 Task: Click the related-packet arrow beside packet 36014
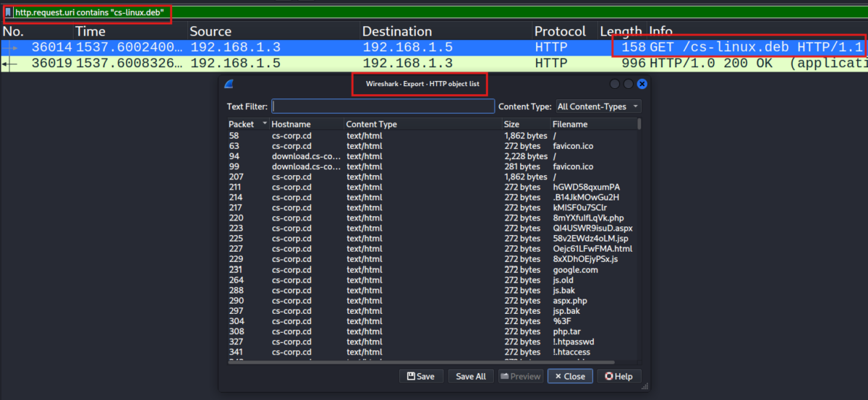[x=8, y=47]
